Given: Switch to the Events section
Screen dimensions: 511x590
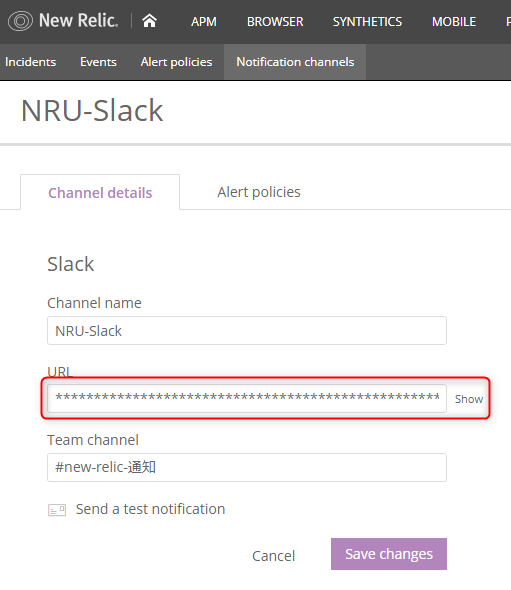Looking at the screenshot, I should pyautogui.click(x=98, y=62).
